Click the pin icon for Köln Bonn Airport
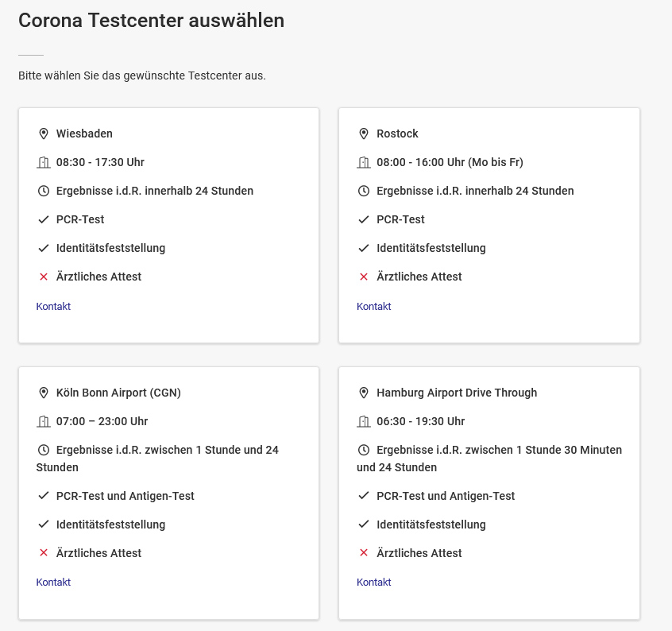Image resolution: width=672 pixels, height=631 pixels. (x=44, y=393)
